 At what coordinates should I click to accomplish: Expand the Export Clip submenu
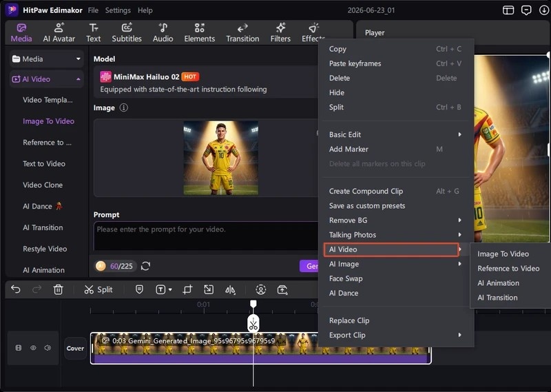(x=395, y=335)
